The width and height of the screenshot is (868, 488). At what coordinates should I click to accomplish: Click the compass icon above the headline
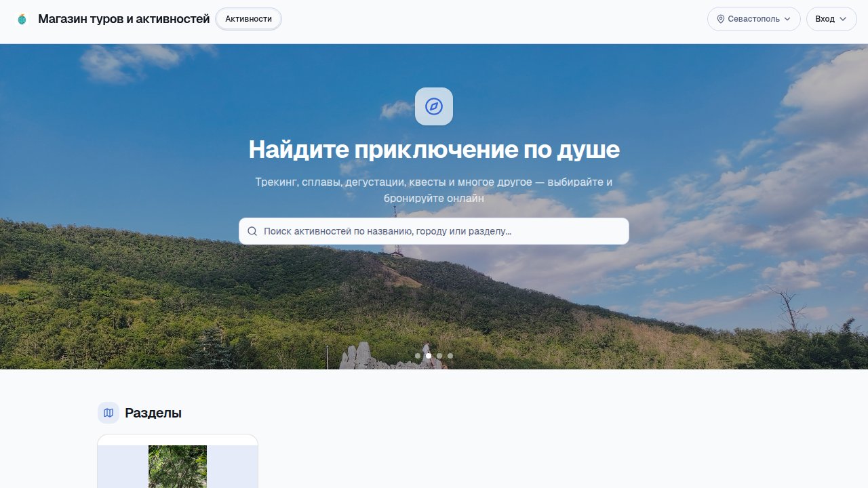pos(434,106)
